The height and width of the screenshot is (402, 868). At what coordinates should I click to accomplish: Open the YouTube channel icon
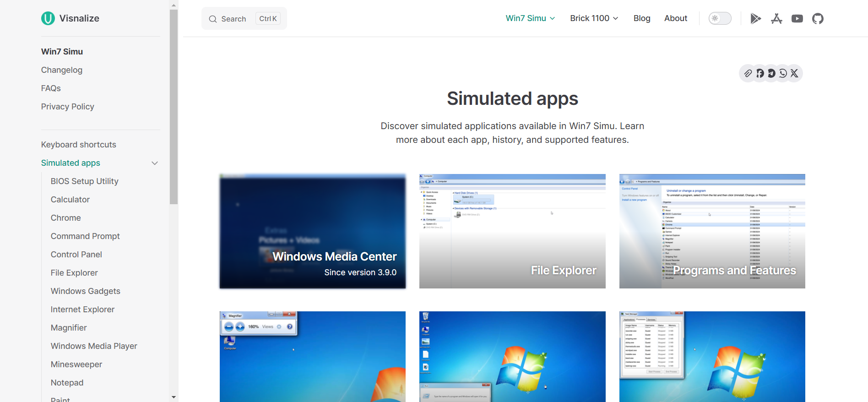point(797,19)
